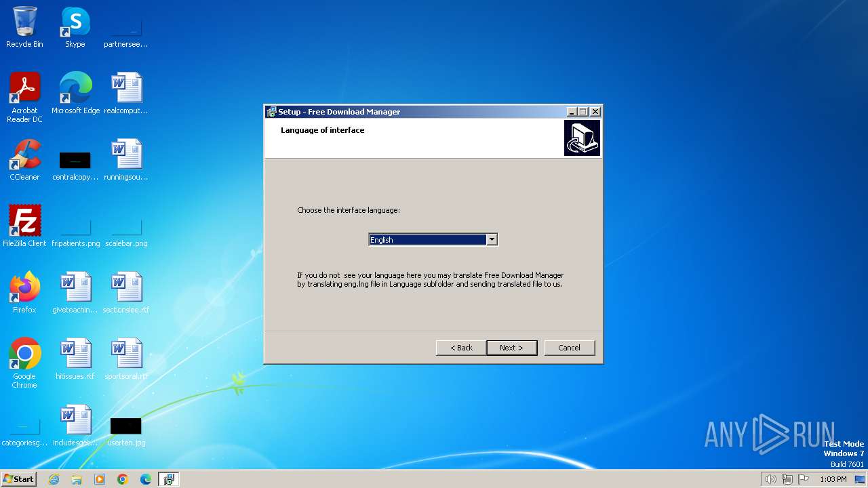Open the runningsou Word document
The width and height of the screenshot is (868, 488).
click(126, 160)
